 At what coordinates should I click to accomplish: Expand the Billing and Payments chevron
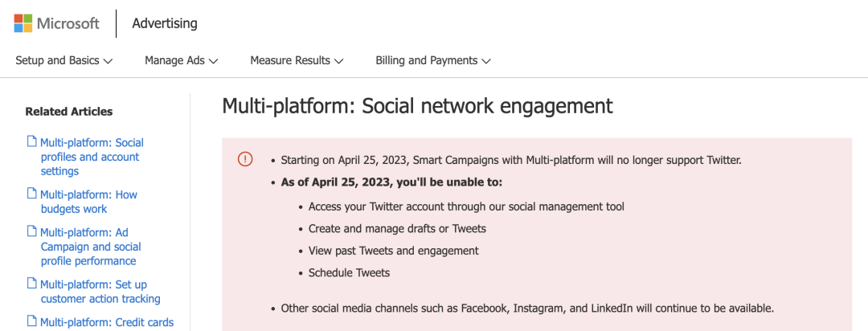(486, 61)
